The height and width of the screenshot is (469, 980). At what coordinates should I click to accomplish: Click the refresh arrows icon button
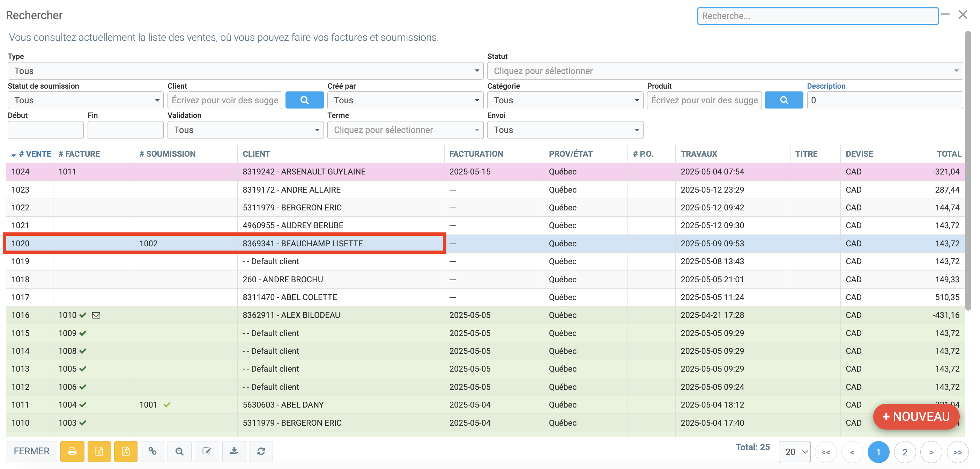tap(261, 452)
